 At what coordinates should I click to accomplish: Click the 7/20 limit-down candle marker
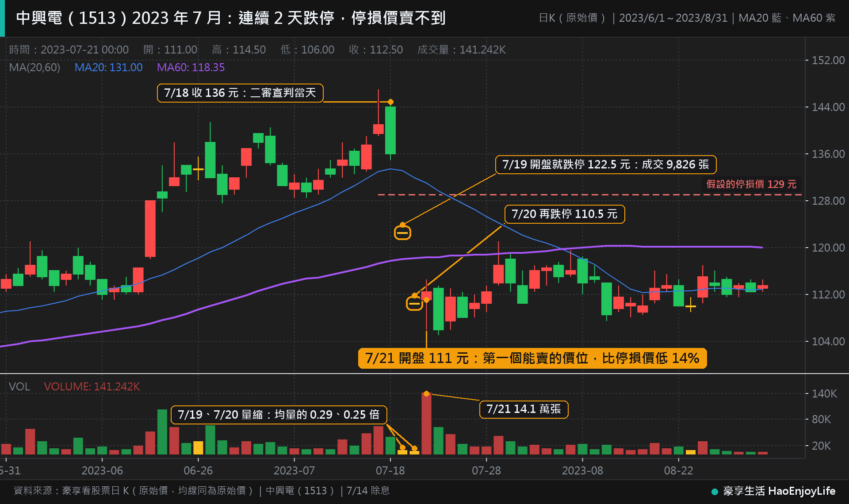[x=414, y=303]
